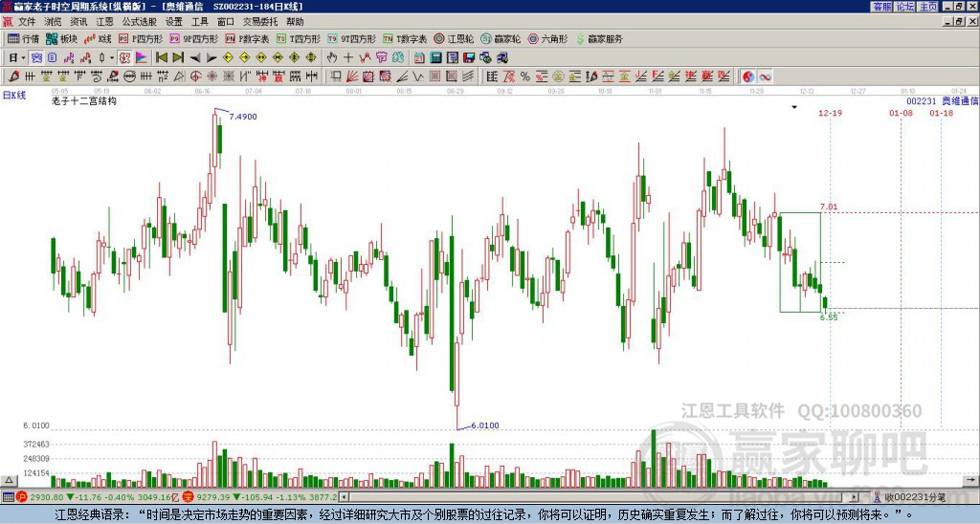
Task: Select the circled horizontal lines tool
Action: [x=130, y=76]
